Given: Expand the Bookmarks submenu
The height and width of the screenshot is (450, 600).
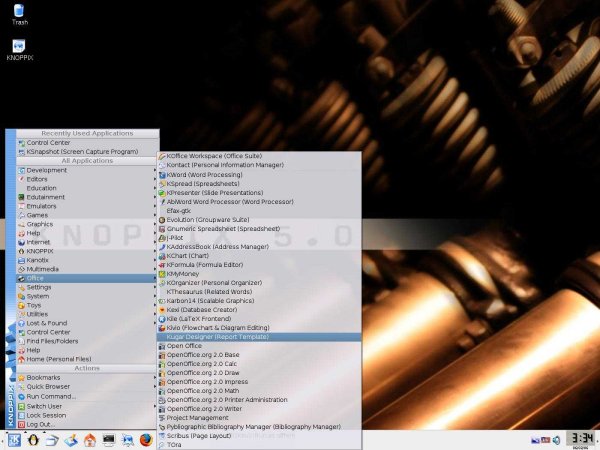Looking at the screenshot, I should click(x=46, y=377).
